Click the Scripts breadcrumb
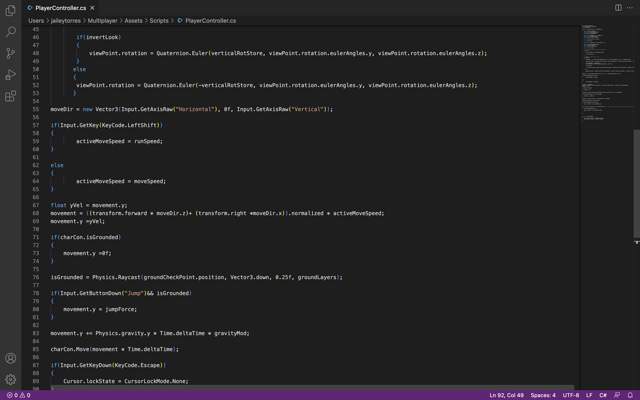The height and width of the screenshot is (400, 640). click(x=159, y=20)
